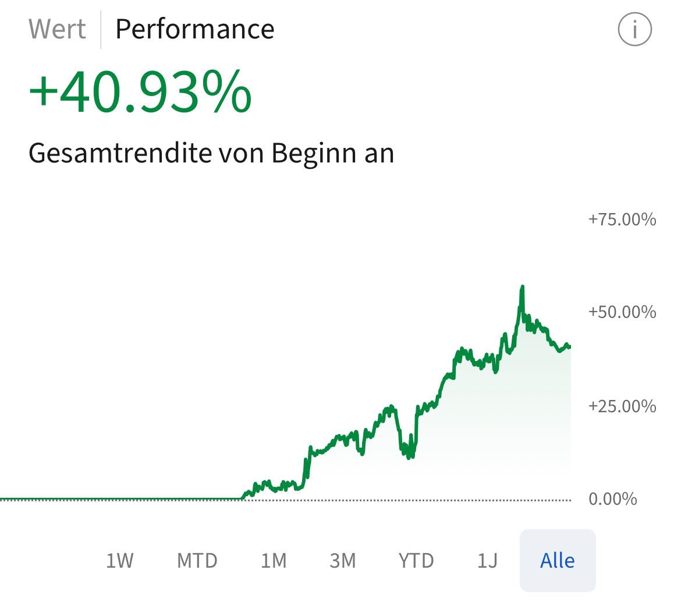
Task: Open the info icon in the header
Action: click(634, 29)
